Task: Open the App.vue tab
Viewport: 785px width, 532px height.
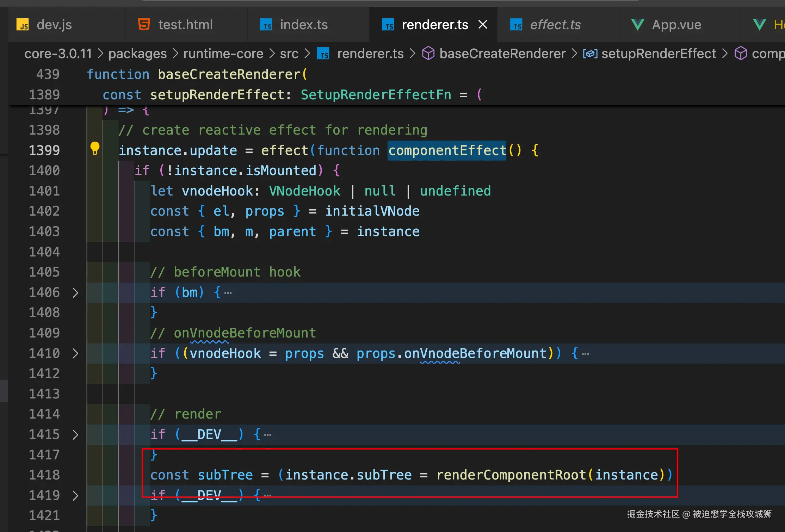Action: pyautogui.click(x=676, y=25)
